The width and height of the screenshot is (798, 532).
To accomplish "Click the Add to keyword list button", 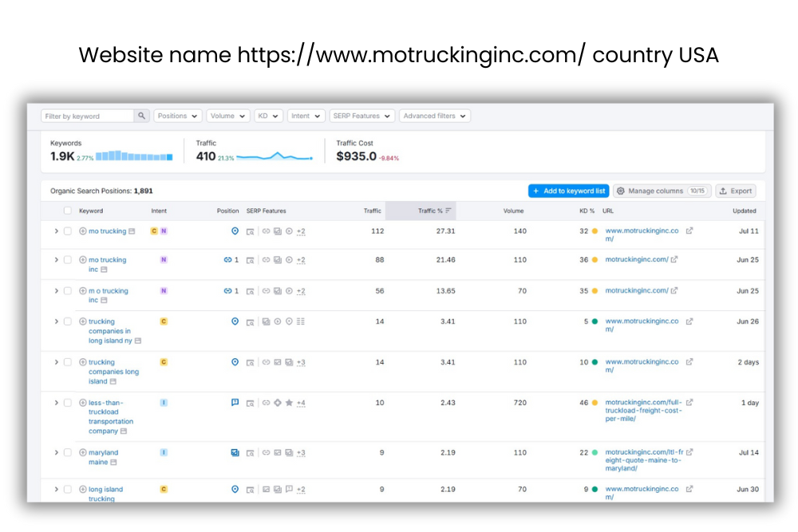I will point(568,191).
